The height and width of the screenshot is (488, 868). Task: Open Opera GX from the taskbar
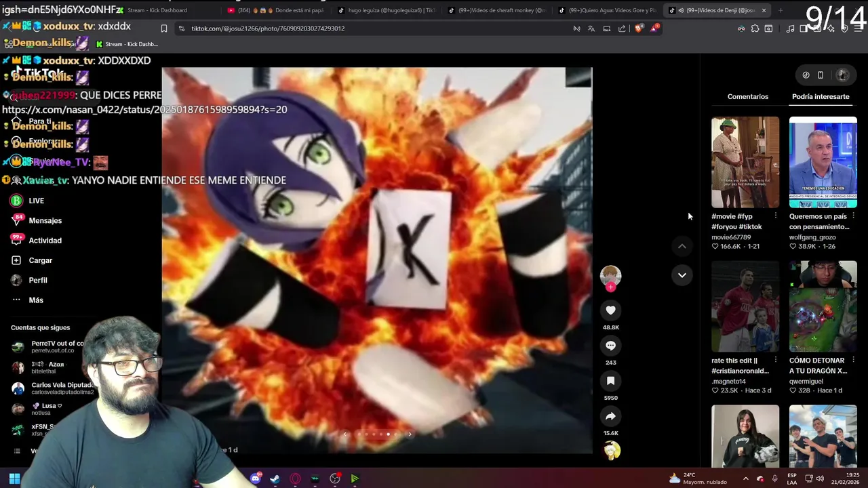295,479
